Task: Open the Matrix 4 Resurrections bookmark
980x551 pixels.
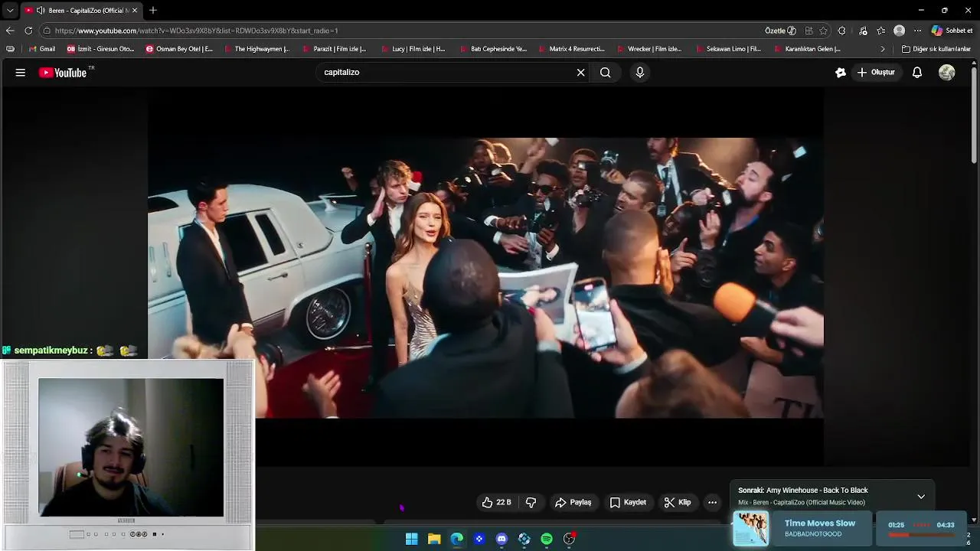Action: pyautogui.click(x=572, y=49)
